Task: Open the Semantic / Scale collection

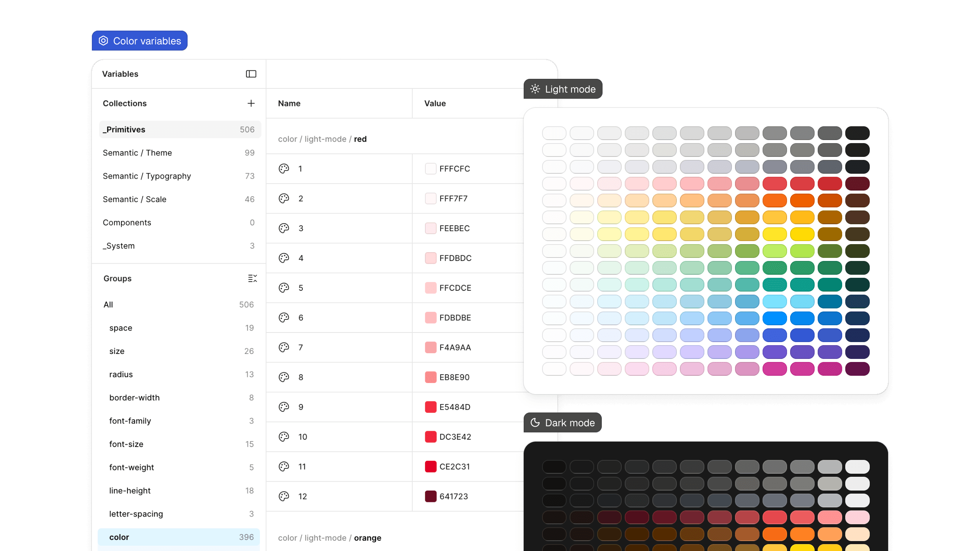Action: tap(180, 199)
